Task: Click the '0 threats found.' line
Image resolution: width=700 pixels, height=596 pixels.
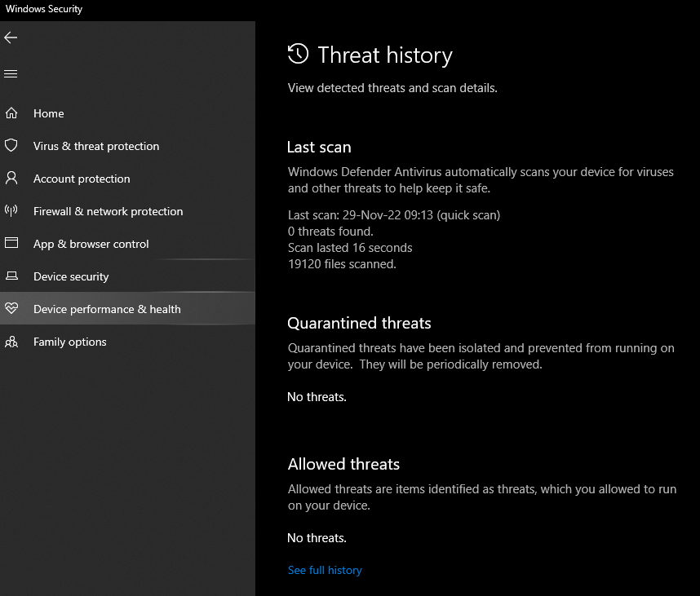Action: click(x=330, y=232)
